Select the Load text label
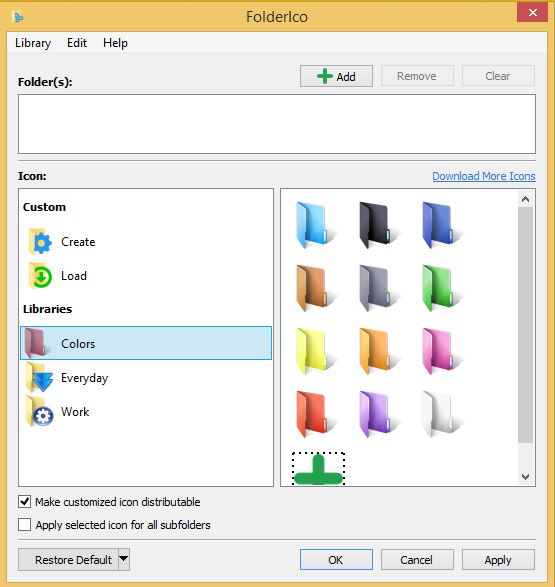This screenshot has width=555, height=587. (x=74, y=276)
